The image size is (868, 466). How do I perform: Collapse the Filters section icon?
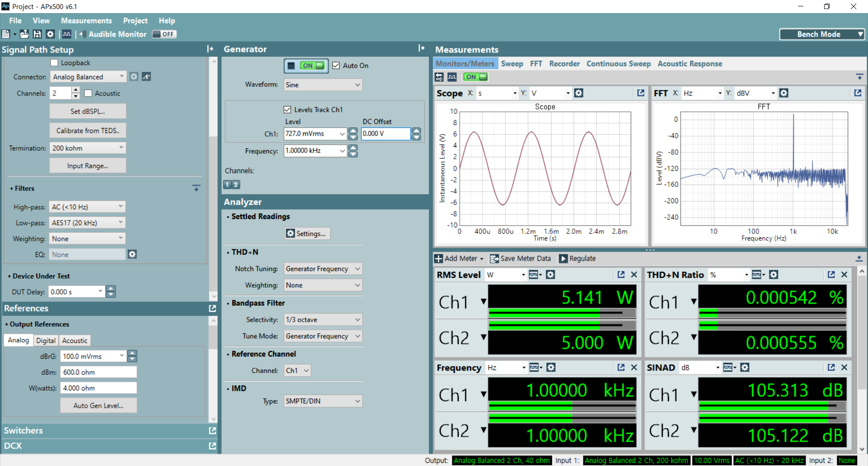tap(196, 188)
